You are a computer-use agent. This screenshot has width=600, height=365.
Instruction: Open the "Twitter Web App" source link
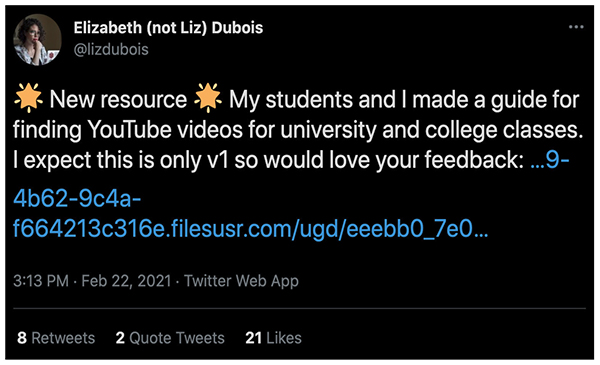[241, 281]
